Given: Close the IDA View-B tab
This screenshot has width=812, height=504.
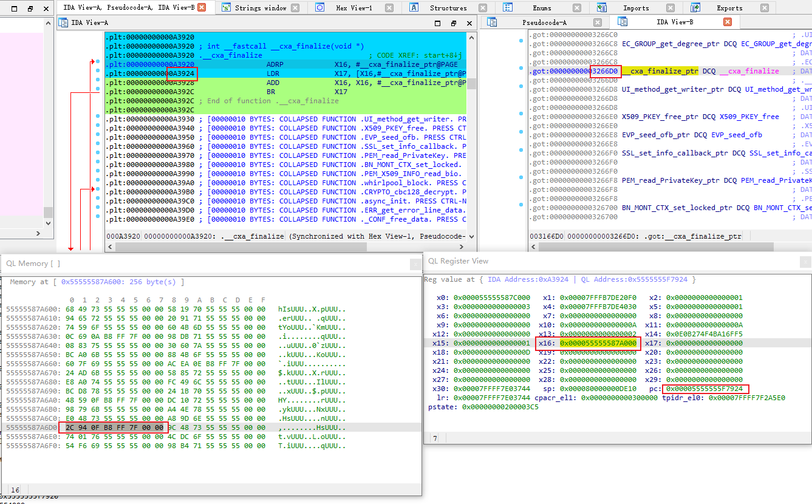Looking at the screenshot, I should point(727,22).
